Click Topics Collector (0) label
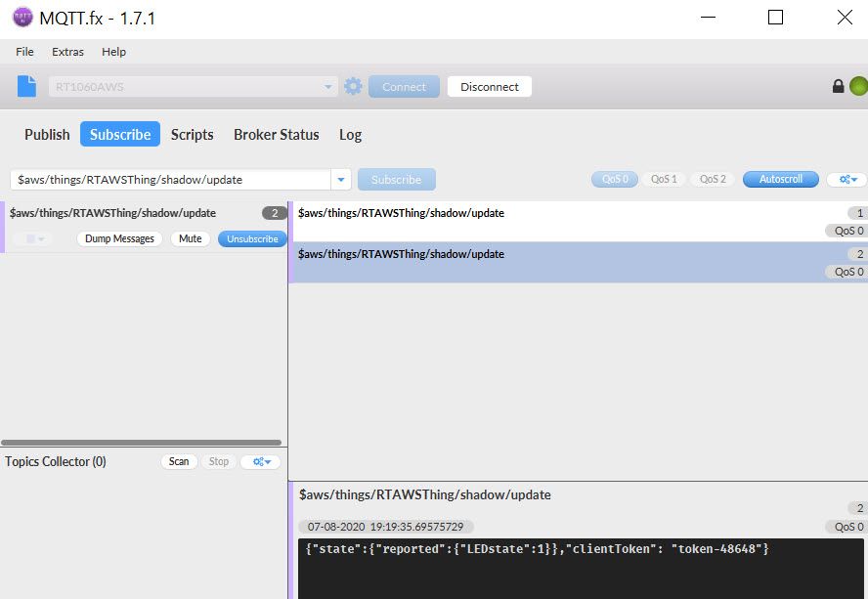This screenshot has width=868, height=599. 56,461
